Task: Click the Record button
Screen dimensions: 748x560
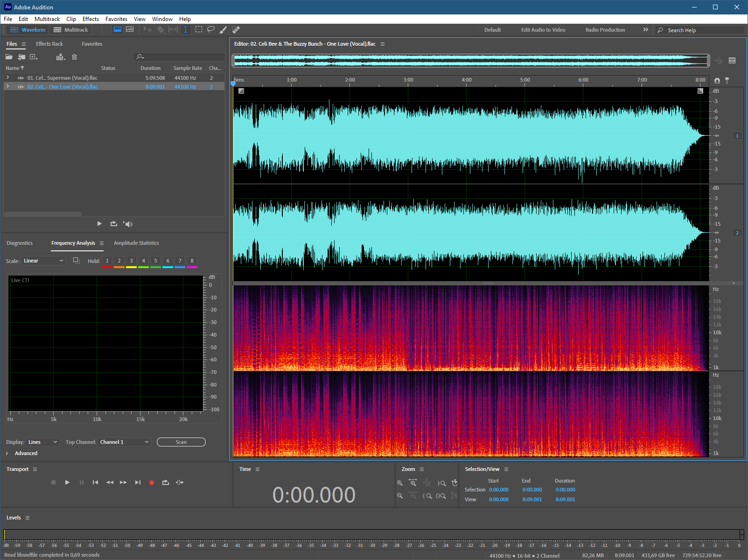Action: click(x=151, y=483)
